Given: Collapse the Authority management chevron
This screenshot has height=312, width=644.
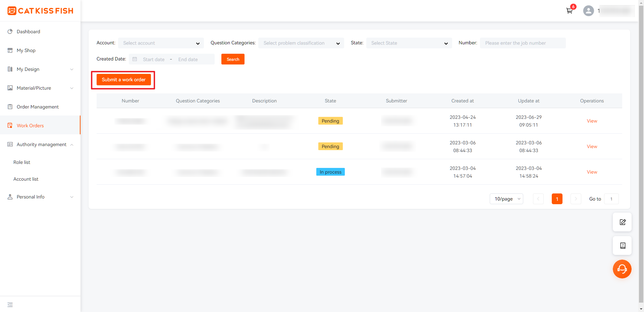Looking at the screenshot, I should [72, 144].
